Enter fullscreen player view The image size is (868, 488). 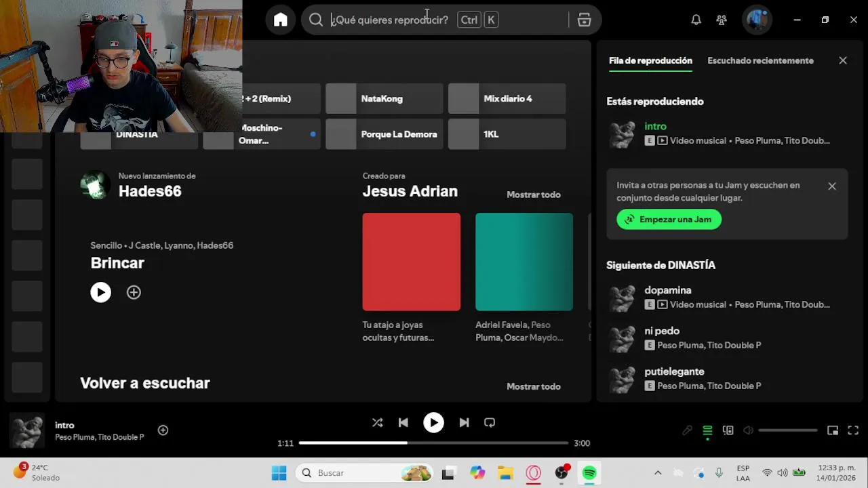[853, 430]
